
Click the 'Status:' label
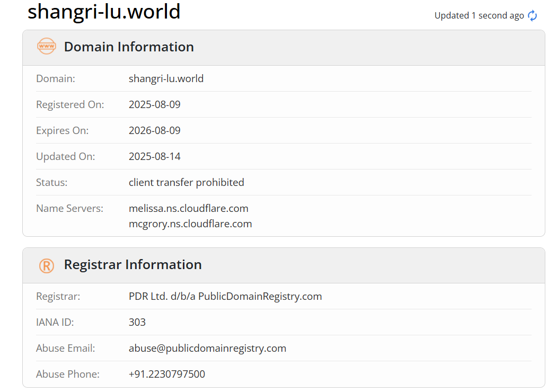coord(51,182)
